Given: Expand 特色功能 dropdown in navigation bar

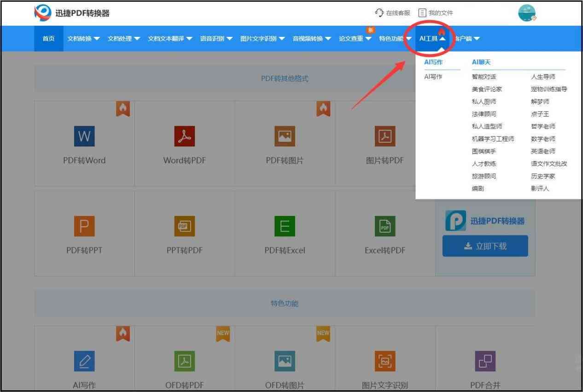Looking at the screenshot, I should point(396,39).
